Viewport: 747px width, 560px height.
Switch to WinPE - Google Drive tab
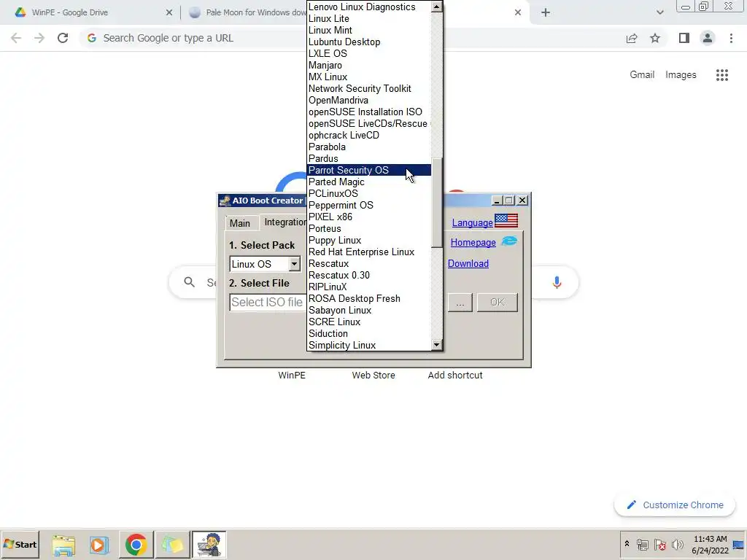click(90, 12)
